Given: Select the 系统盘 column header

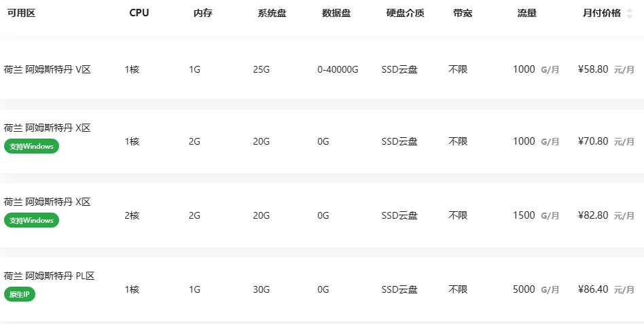Looking at the screenshot, I should (x=272, y=13).
